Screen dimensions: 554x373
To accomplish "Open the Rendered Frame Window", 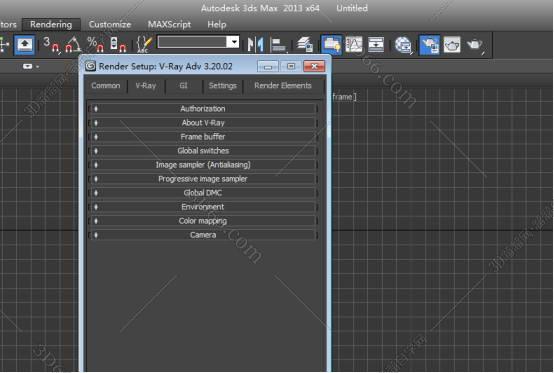I will 452,45.
